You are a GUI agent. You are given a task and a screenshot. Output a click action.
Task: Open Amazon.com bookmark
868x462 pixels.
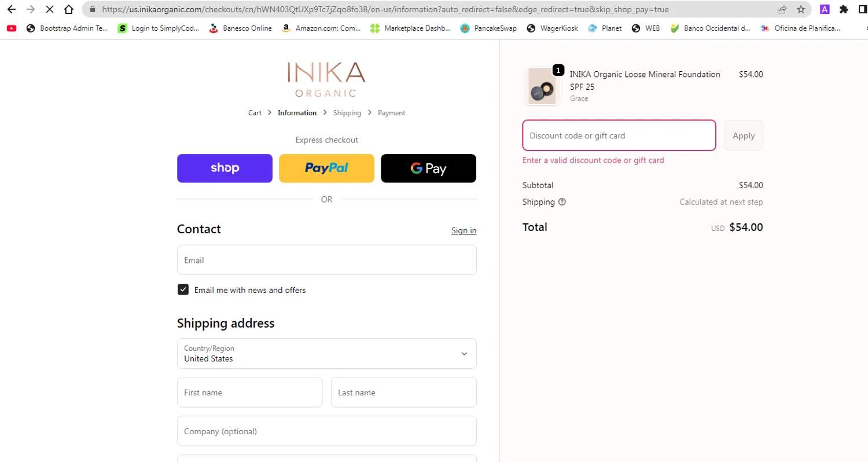(x=321, y=28)
